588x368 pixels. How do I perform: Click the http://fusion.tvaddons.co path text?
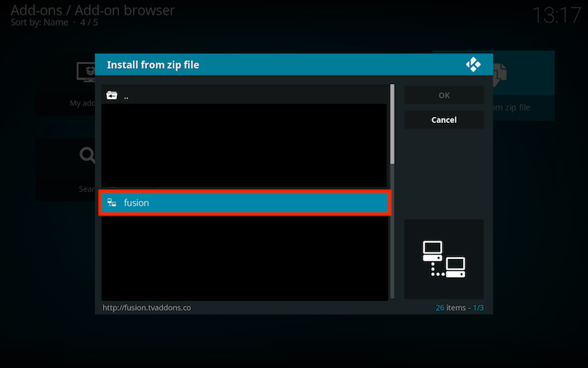[x=146, y=308]
